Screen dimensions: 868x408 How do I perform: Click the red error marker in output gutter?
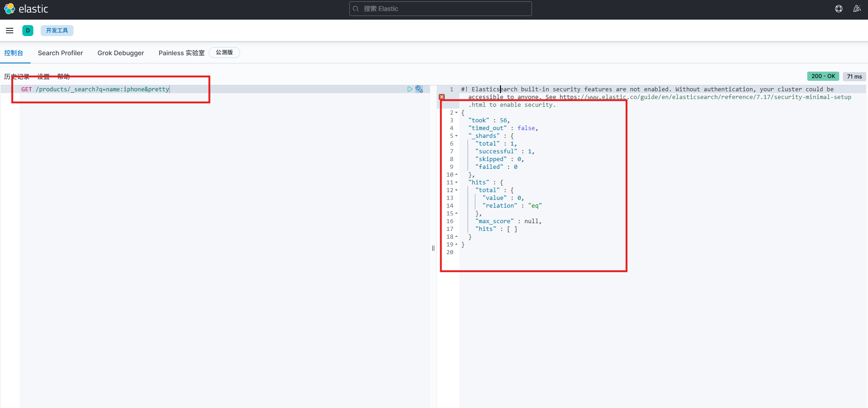tap(442, 97)
